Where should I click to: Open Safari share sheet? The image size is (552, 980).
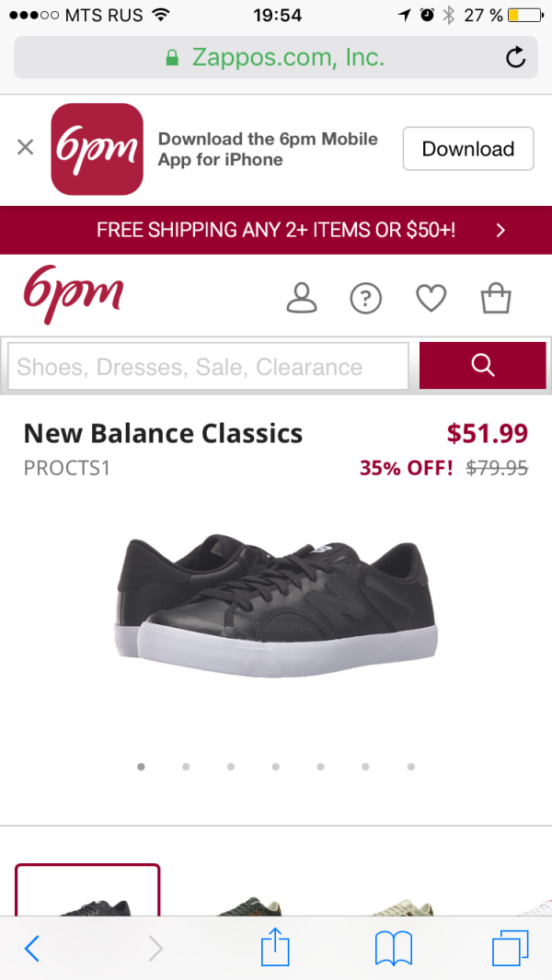click(275, 947)
